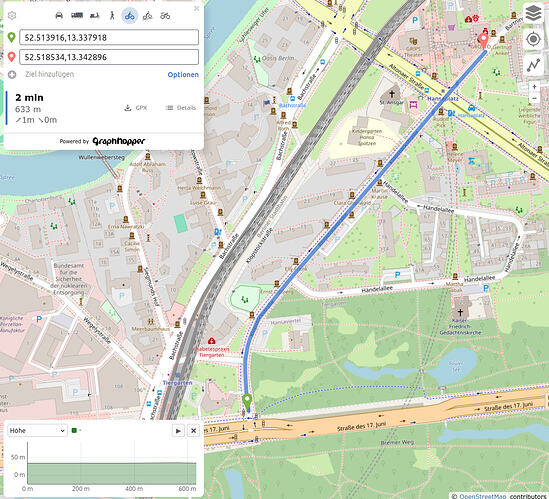This screenshot has width=549, height=499.
Task: Select the scooter routing profile
Action: (95, 15)
